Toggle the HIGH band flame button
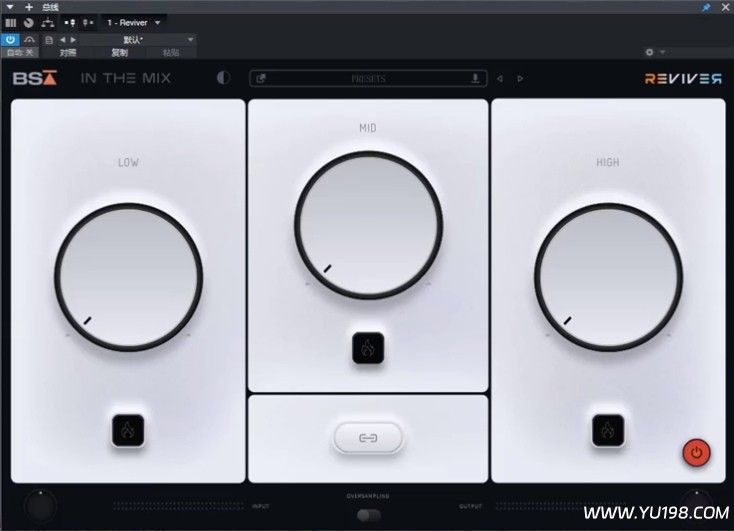This screenshot has height=531, width=734. coord(608,430)
